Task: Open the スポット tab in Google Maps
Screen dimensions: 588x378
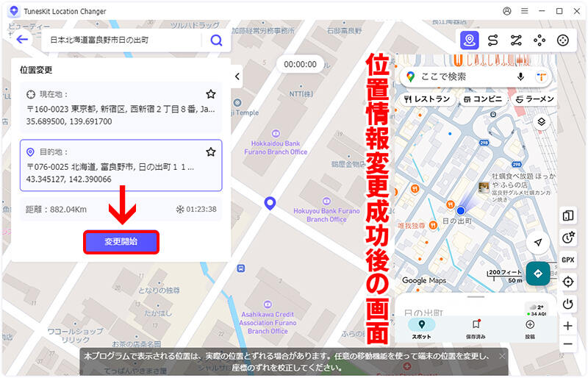Action: [x=421, y=329]
